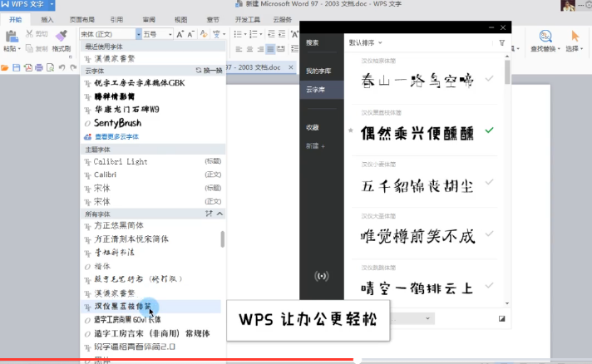Open Print Preview from the quick toolbar

click(x=50, y=68)
